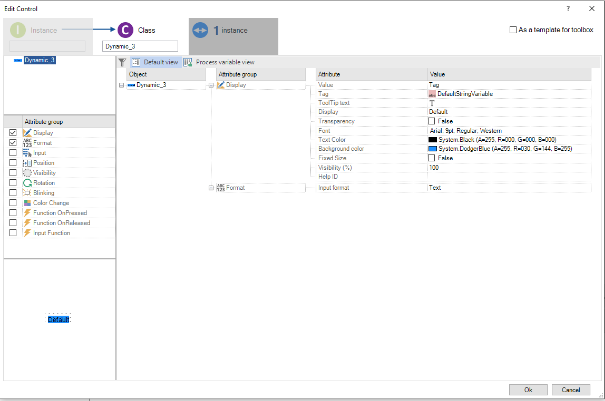This screenshot has height=401, width=605.
Task: Click the Function OnReleased lightning icon
Action: 27,223
